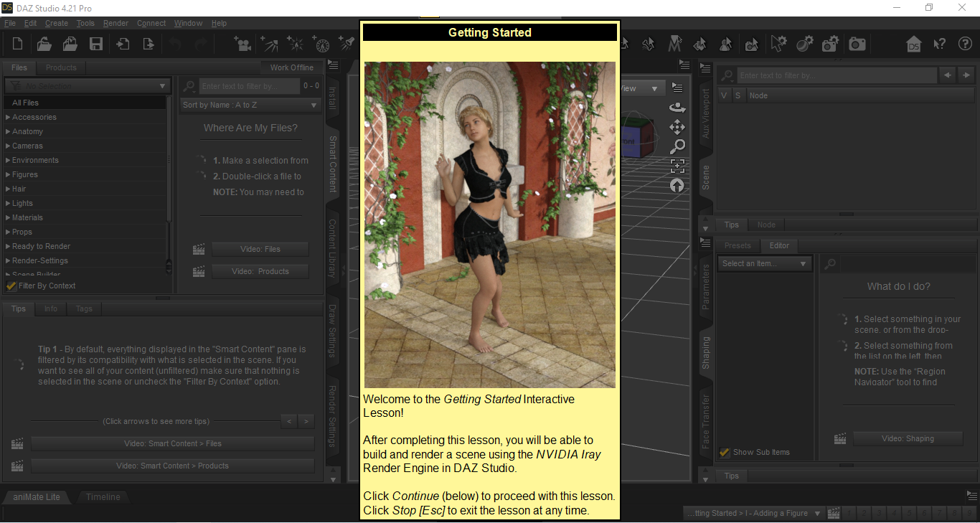Viewport: 980px width, 523px height.
Task: Toggle the Show Sub Items checkbox
Action: point(725,452)
